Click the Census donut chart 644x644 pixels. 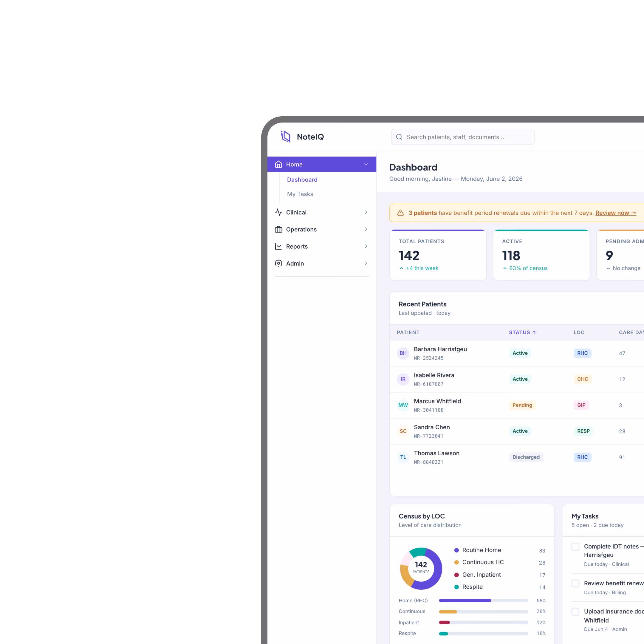421,569
